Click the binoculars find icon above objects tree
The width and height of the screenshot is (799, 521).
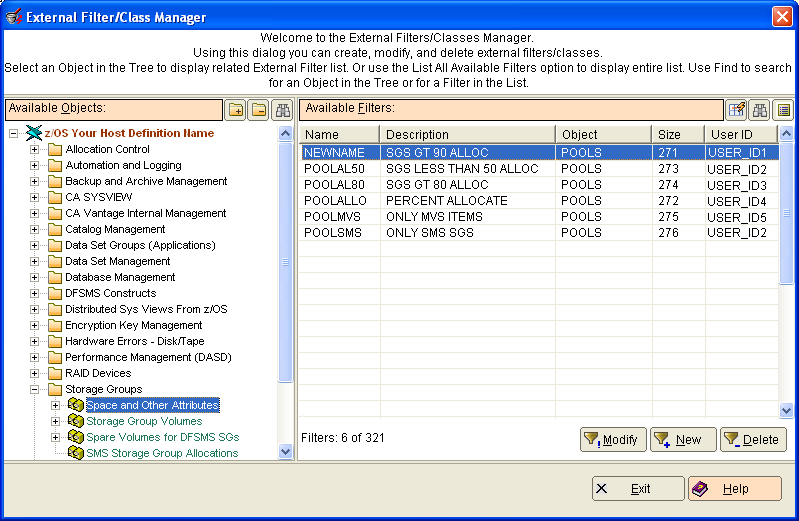(283, 110)
